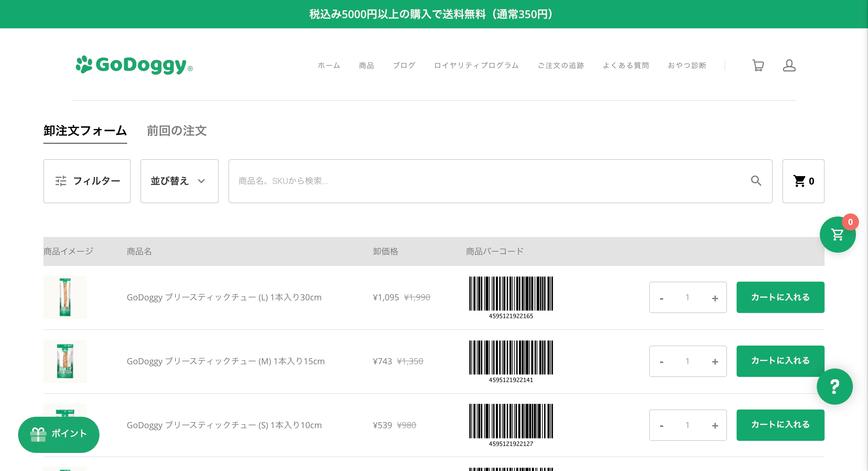This screenshot has height=471, width=868.
Task: Click the search magnifier icon
Action: [756, 181]
